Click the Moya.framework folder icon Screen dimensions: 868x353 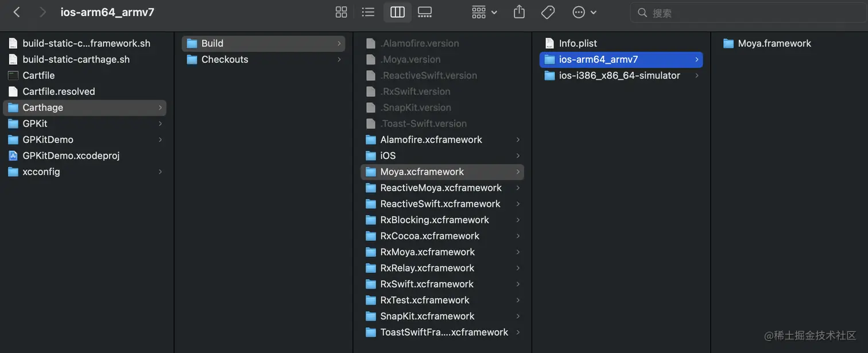[728, 43]
